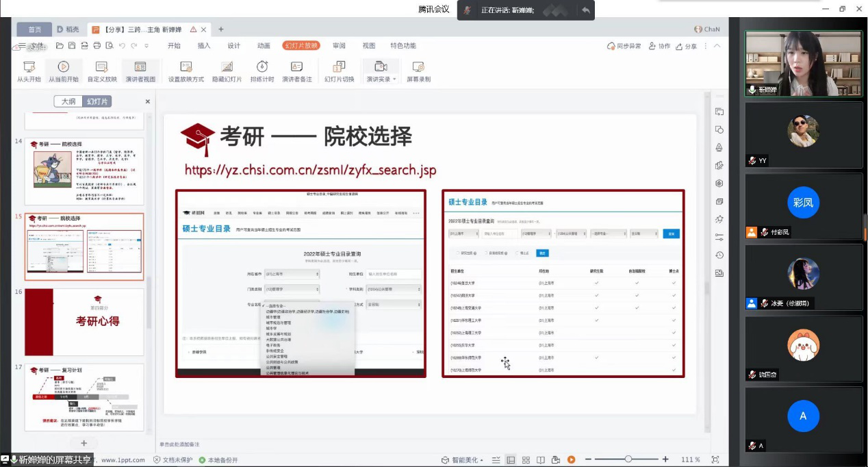868x467 pixels.
Task: Open the 智能美化 dropdown
Action: pos(463,459)
